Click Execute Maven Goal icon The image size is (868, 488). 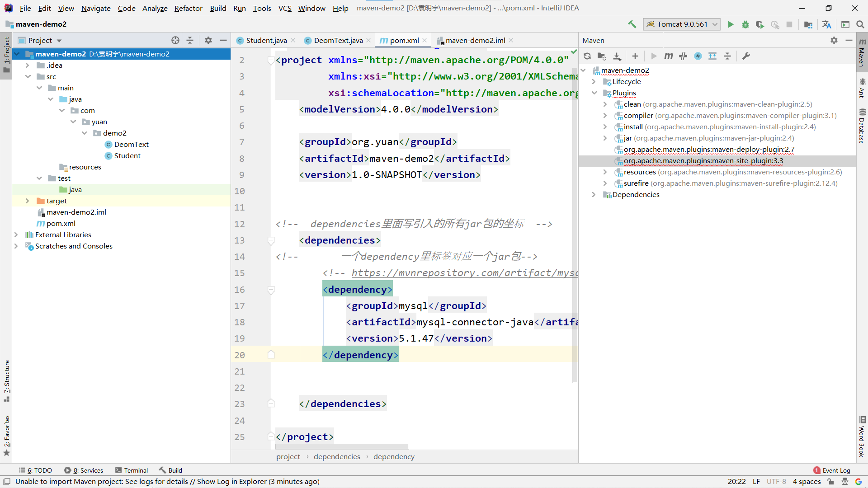point(668,56)
